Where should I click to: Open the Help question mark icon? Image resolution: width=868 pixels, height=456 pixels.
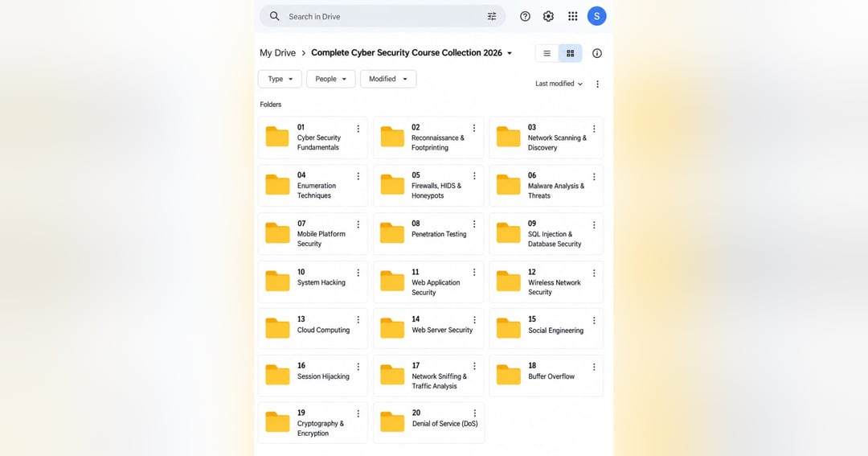(525, 17)
